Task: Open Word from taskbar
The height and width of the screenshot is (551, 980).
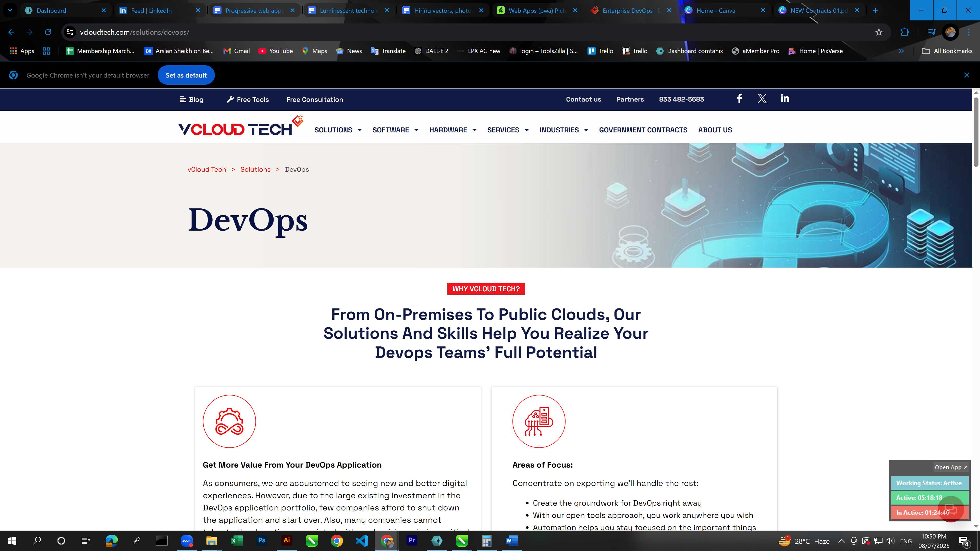Action: (x=512, y=540)
